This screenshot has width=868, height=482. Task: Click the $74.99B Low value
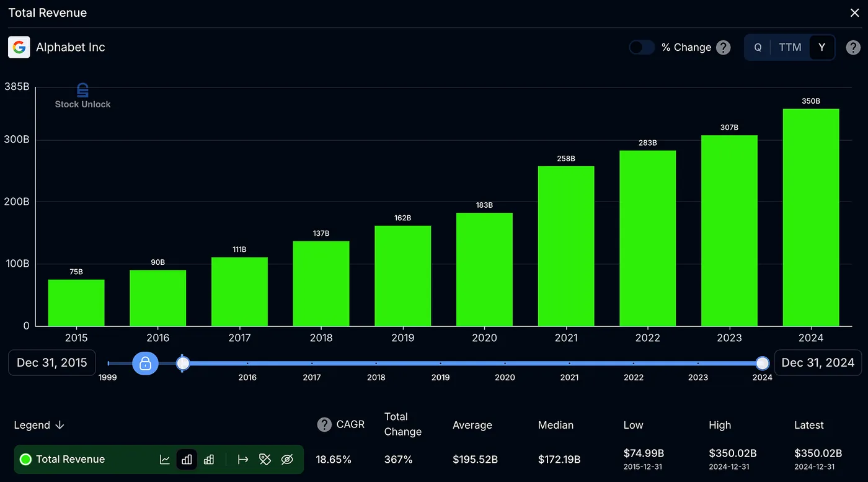pos(644,453)
